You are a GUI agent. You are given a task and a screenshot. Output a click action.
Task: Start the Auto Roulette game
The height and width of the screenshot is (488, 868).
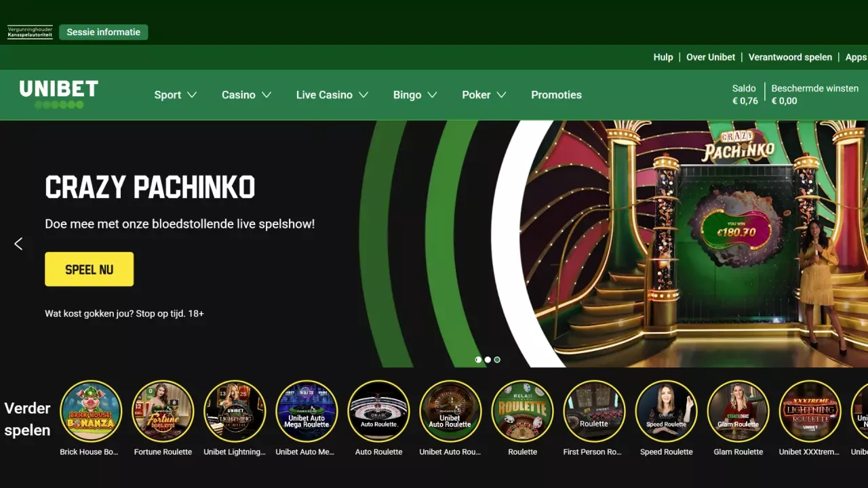click(x=378, y=410)
